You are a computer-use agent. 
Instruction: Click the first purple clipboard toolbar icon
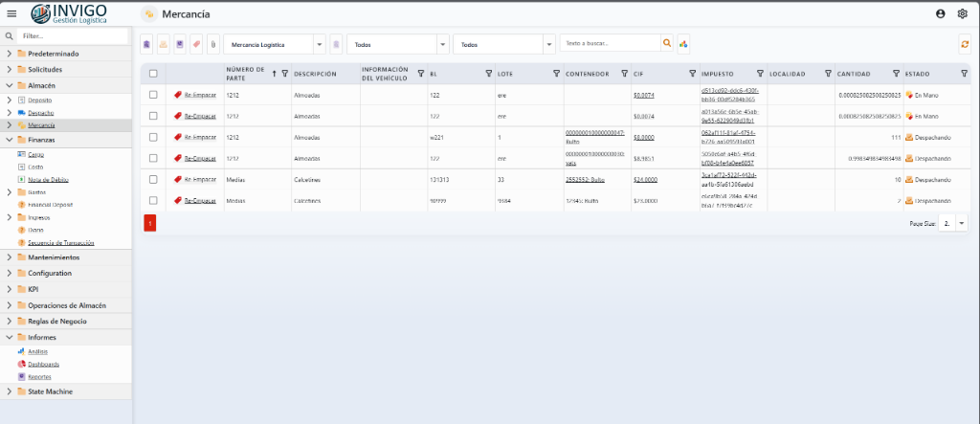[x=146, y=44]
